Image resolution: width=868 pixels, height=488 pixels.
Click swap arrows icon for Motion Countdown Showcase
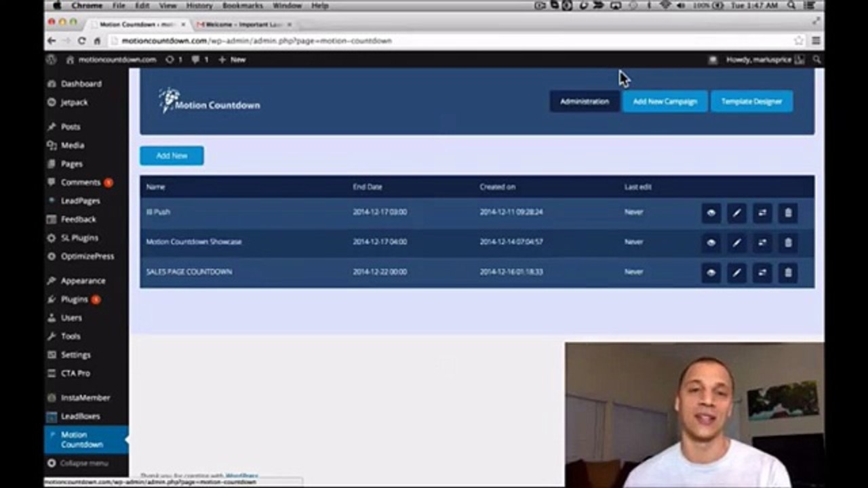pyautogui.click(x=762, y=243)
